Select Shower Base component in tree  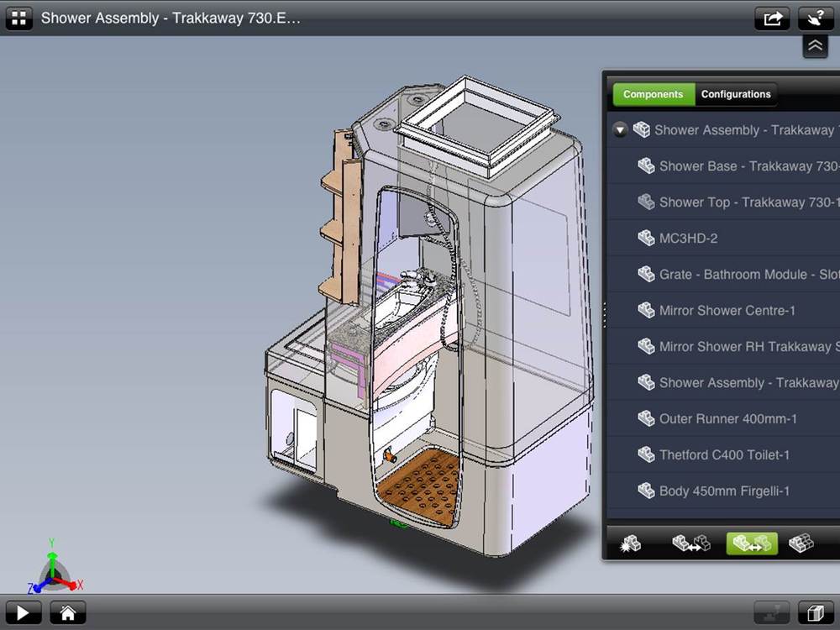point(748,166)
